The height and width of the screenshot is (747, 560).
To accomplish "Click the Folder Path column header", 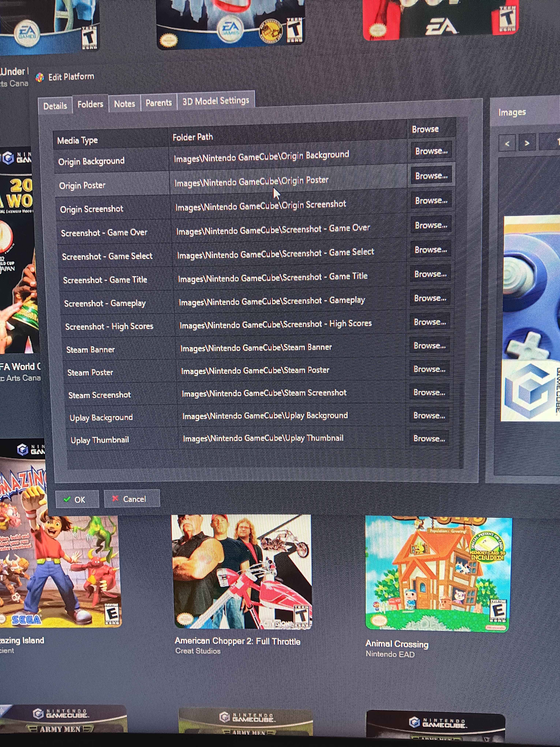I will [288, 134].
